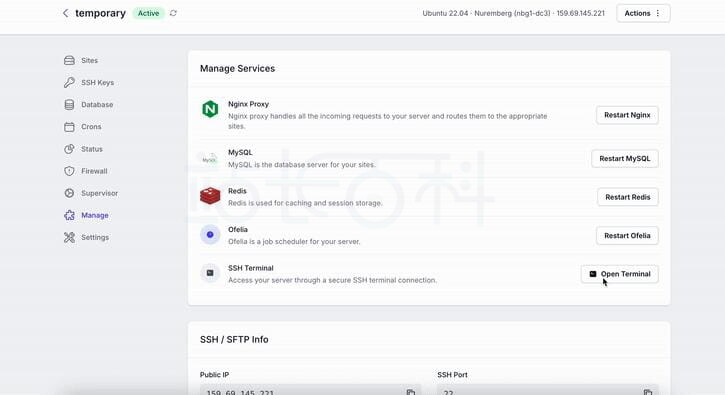Click the 'Ofelia' service name
725x395 pixels.
[x=238, y=229]
